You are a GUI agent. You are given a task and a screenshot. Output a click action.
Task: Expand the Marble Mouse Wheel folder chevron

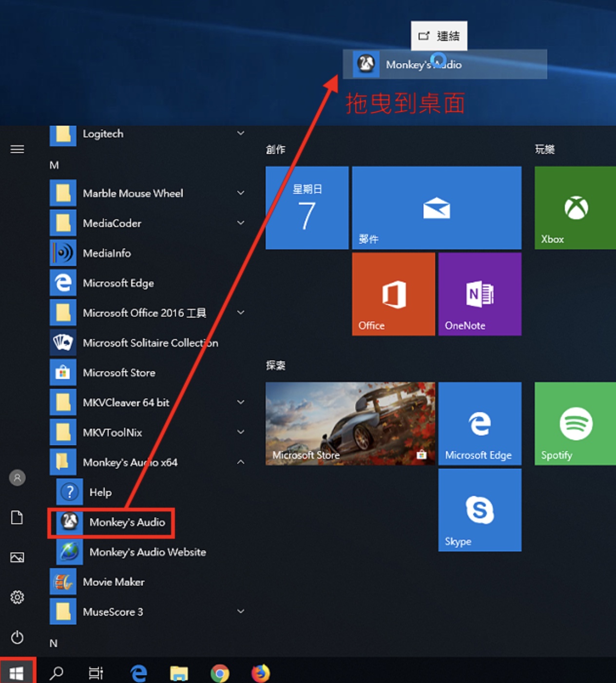241,193
